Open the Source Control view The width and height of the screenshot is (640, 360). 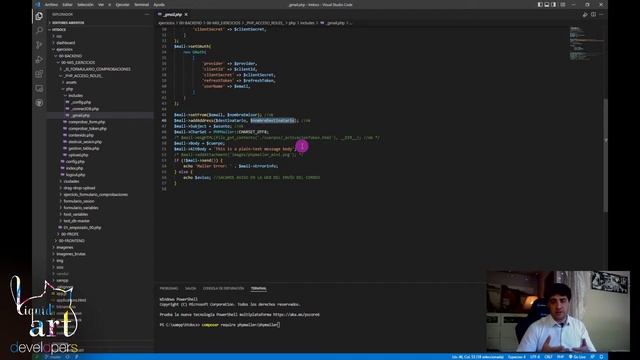coord(39,45)
